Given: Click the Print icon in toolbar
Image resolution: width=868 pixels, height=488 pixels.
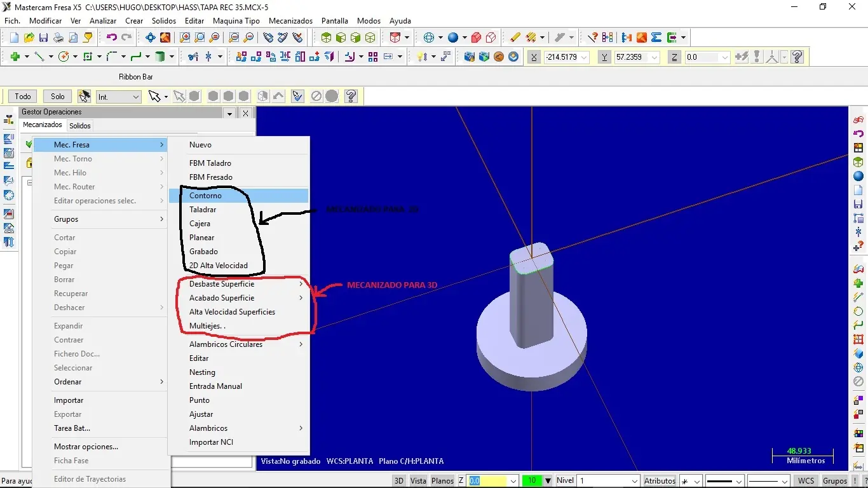Looking at the screenshot, I should coord(58,37).
